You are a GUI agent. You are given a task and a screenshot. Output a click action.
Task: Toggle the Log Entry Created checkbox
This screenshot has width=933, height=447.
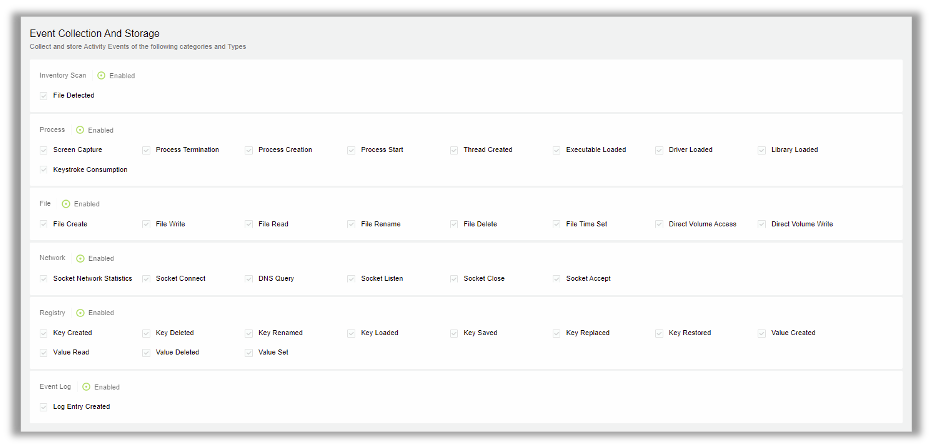[x=44, y=407]
